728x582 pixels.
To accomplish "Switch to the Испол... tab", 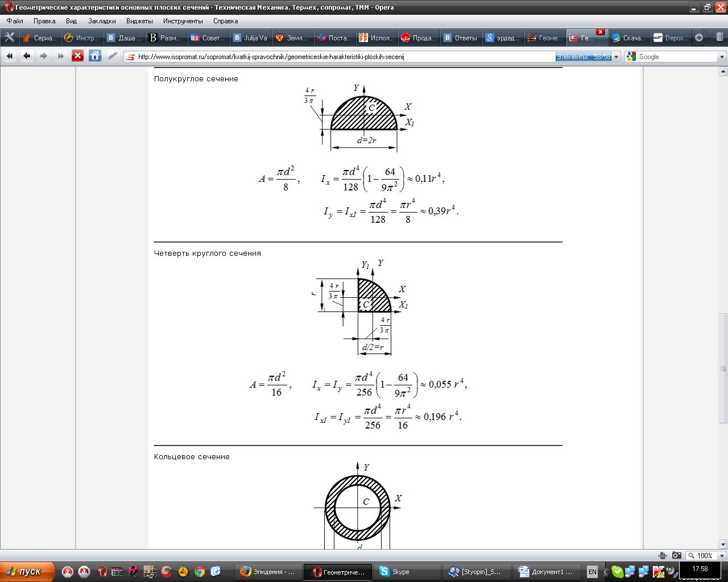I will pos(377,38).
